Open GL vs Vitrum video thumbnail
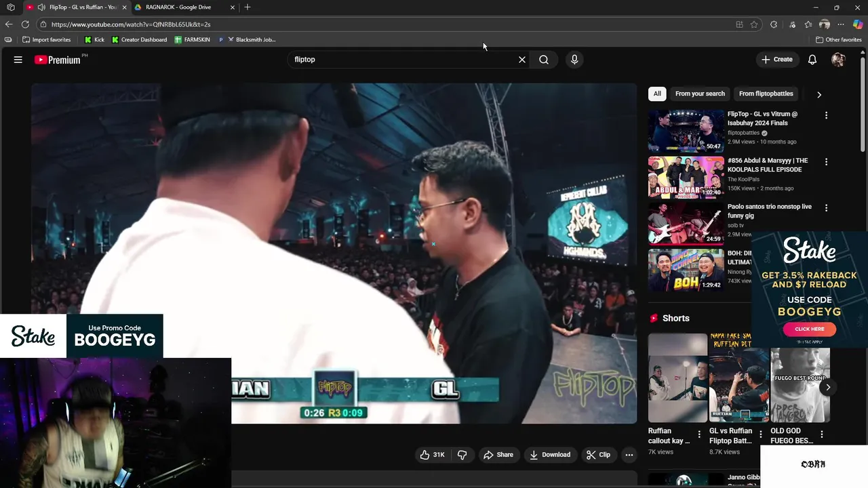 [x=686, y=131]
